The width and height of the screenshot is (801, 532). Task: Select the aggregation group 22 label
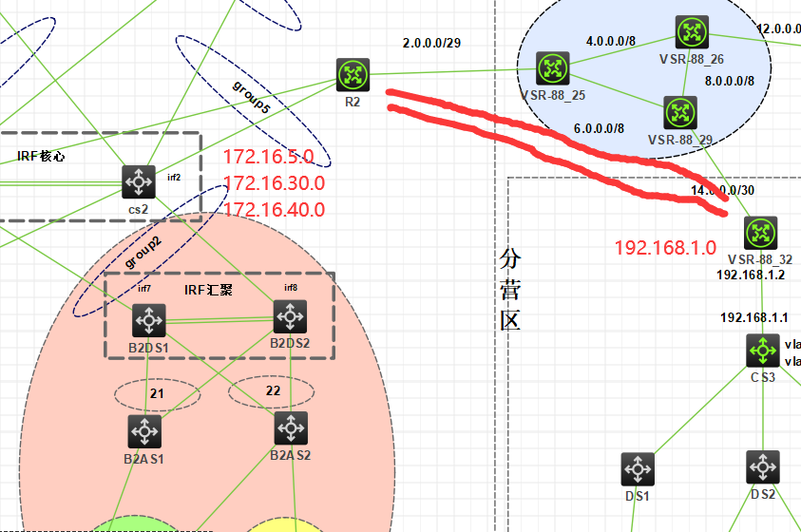pos(274,391)
